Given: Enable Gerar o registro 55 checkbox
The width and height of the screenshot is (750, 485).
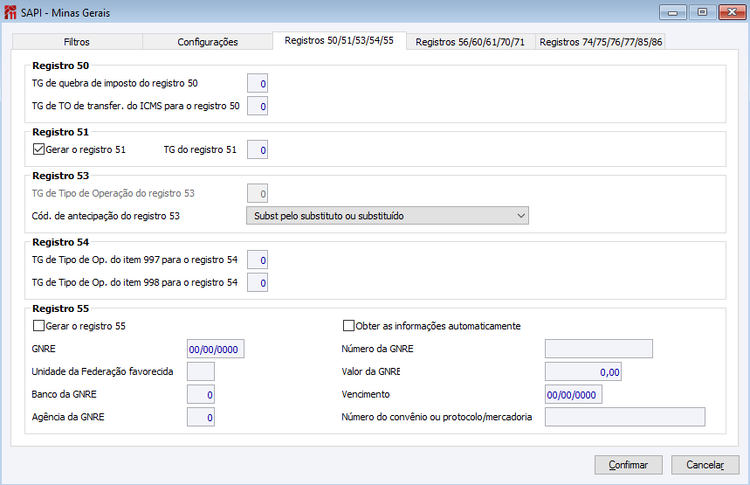Looking at the screenshot, I should coord(39,326).
